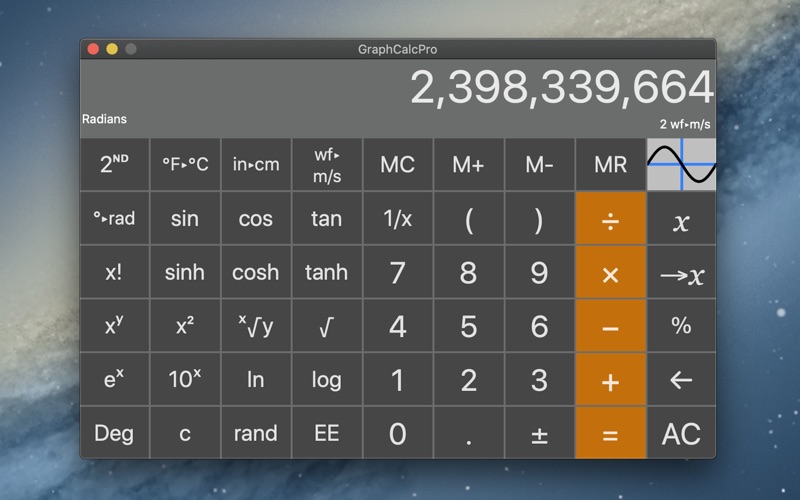Convert Fahrenheit to Celsius

185,164
